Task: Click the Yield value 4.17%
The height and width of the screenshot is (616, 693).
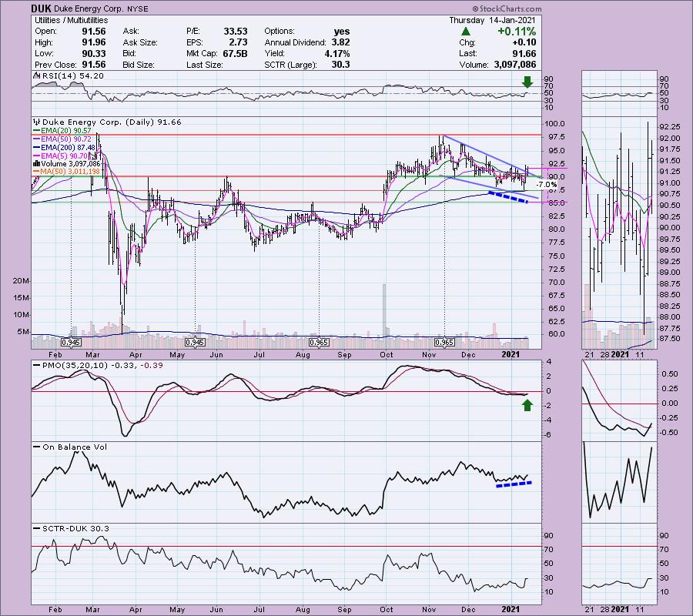Action: click(x=338, y=53)
